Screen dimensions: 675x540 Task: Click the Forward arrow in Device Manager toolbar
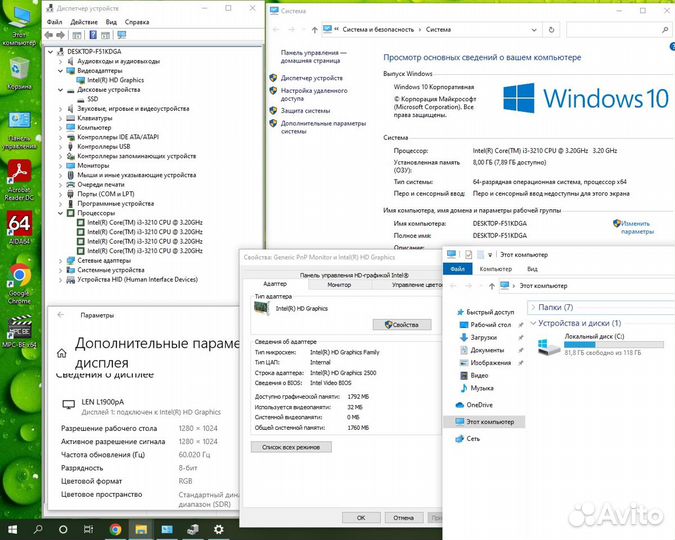[60, 35]
